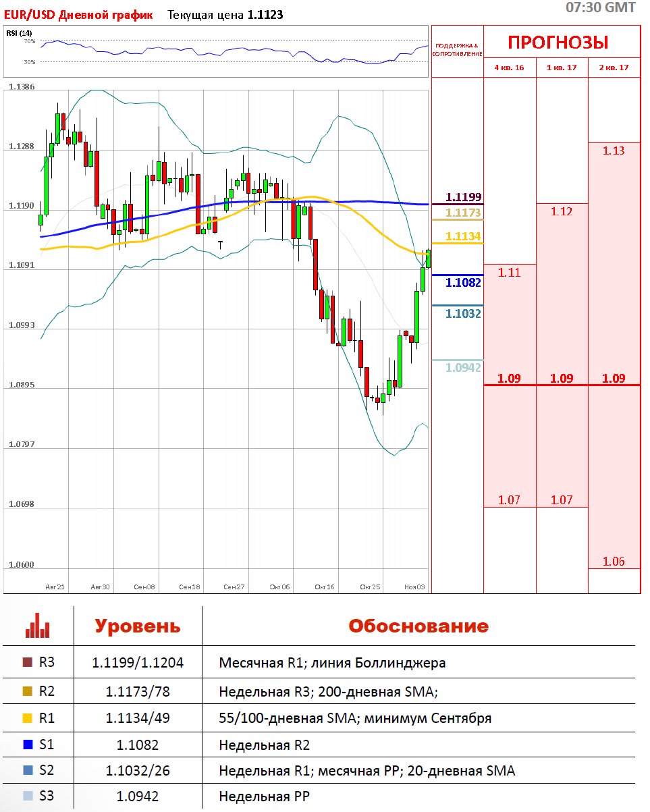Click the 07:30 GMT timestamp
The width and height of the screenshot is (650, 812).
click(x=600, y=7)
